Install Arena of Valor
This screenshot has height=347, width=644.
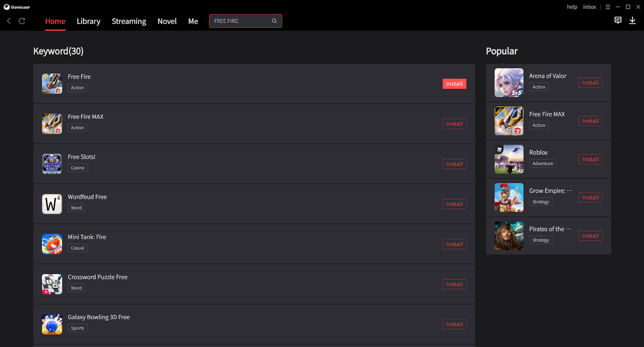click(590, 83)
